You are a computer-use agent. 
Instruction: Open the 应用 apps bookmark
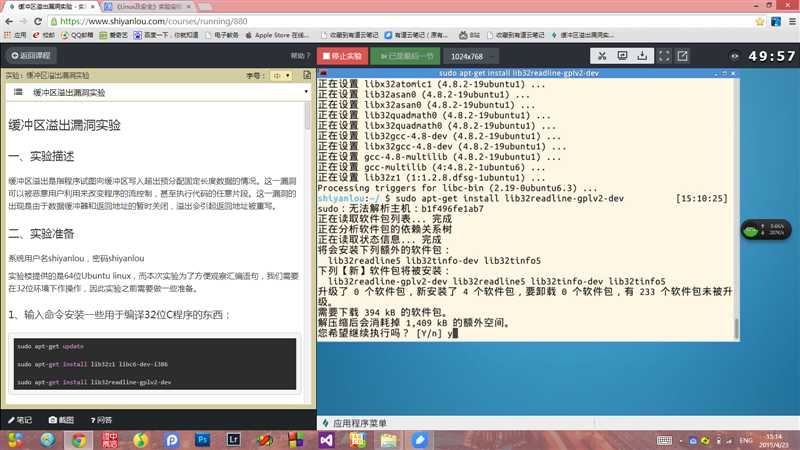(x=15, y=35)
